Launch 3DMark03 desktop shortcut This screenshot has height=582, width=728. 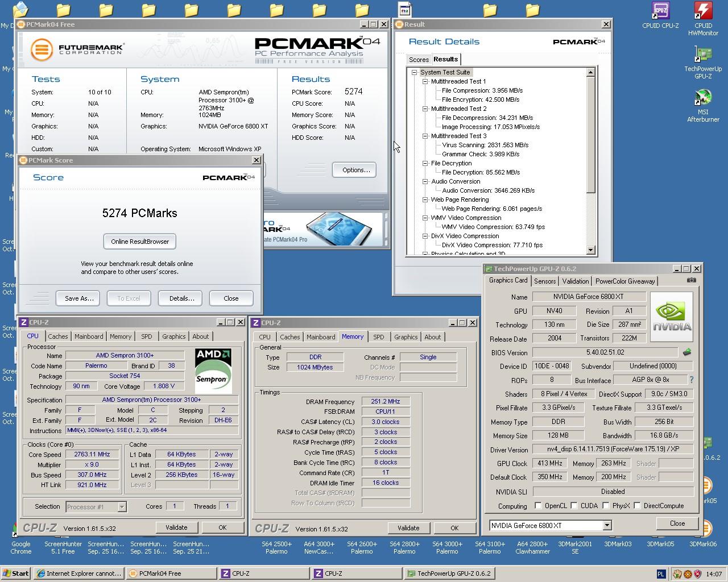click(618, 544)
